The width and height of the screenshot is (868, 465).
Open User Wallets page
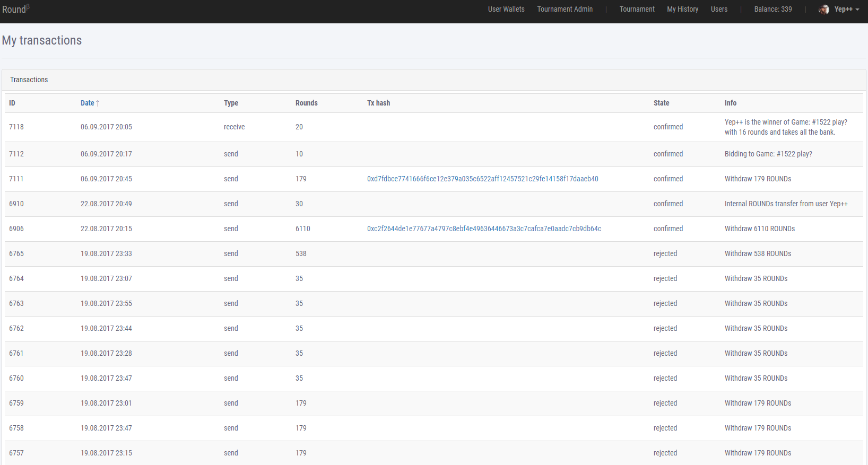(506, 10)
